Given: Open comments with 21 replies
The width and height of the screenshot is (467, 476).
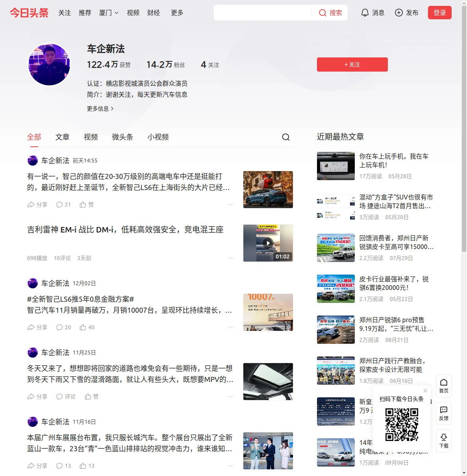Looking at the screenshot, I should (x=63, y=205).
